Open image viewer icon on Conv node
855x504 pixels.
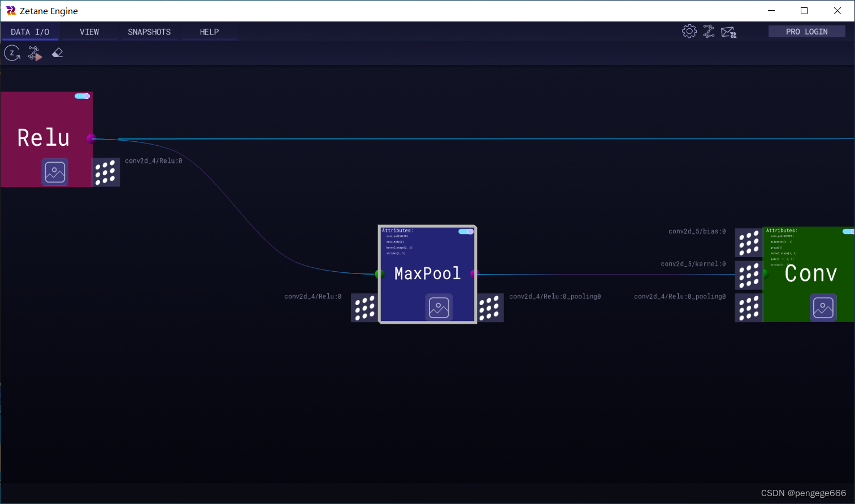[x=823, y=307]
